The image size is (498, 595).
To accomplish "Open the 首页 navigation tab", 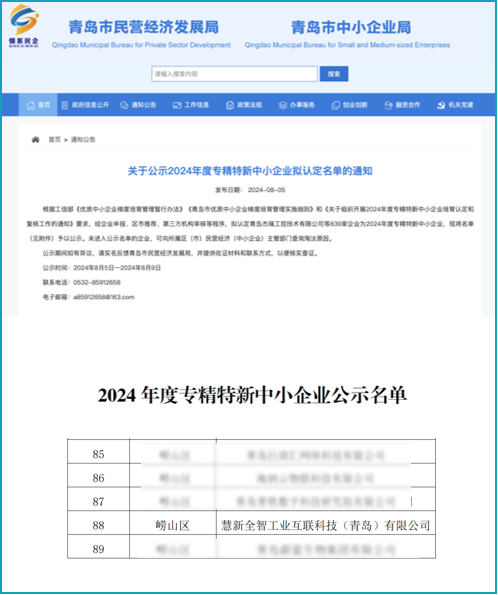I will pos(38,105).
